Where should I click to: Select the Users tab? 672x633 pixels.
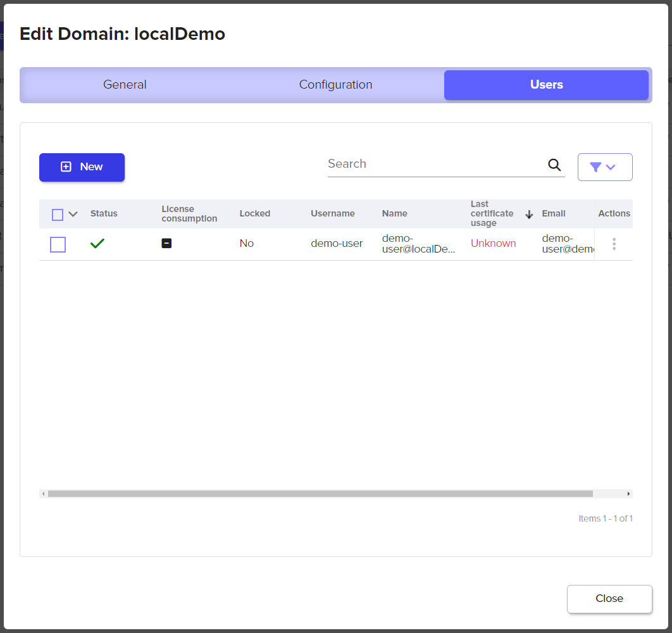(x=546, y=85)
